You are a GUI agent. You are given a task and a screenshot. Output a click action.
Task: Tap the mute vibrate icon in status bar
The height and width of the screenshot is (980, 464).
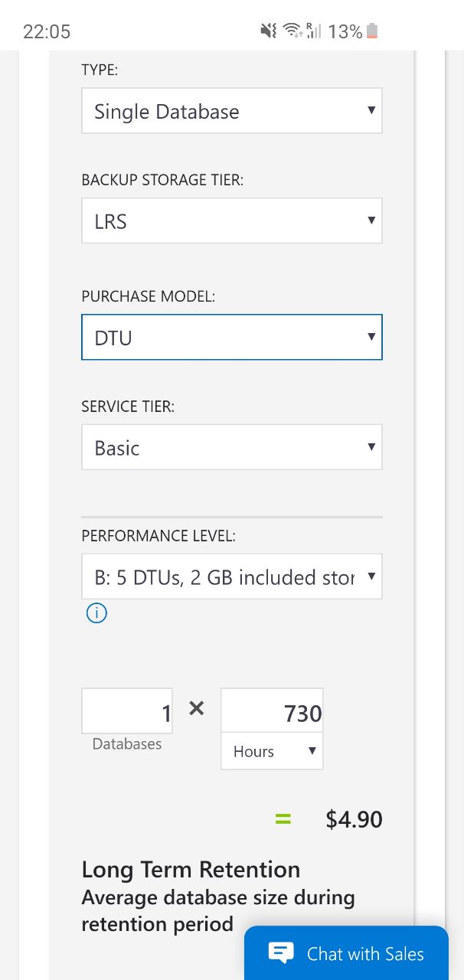pyautogui.click(x=269, y=31)
